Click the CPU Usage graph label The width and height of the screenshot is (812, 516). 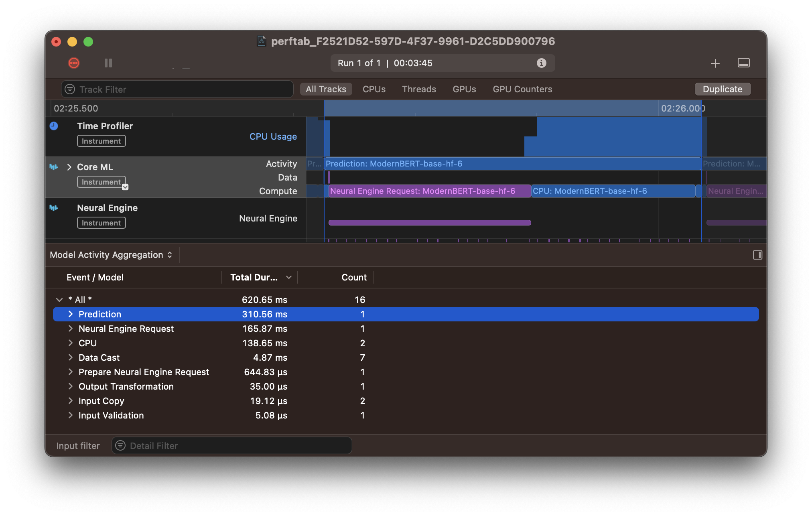[x=273, y=136]
